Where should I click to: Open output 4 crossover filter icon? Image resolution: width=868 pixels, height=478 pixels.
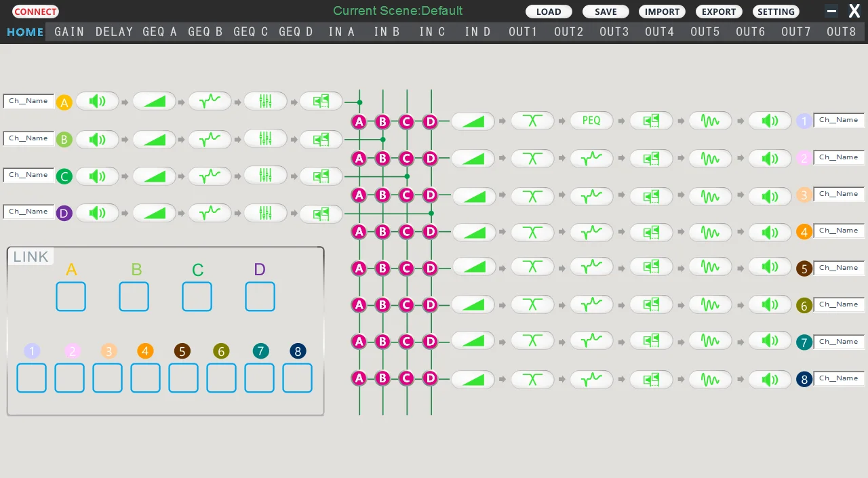(532, 232)
